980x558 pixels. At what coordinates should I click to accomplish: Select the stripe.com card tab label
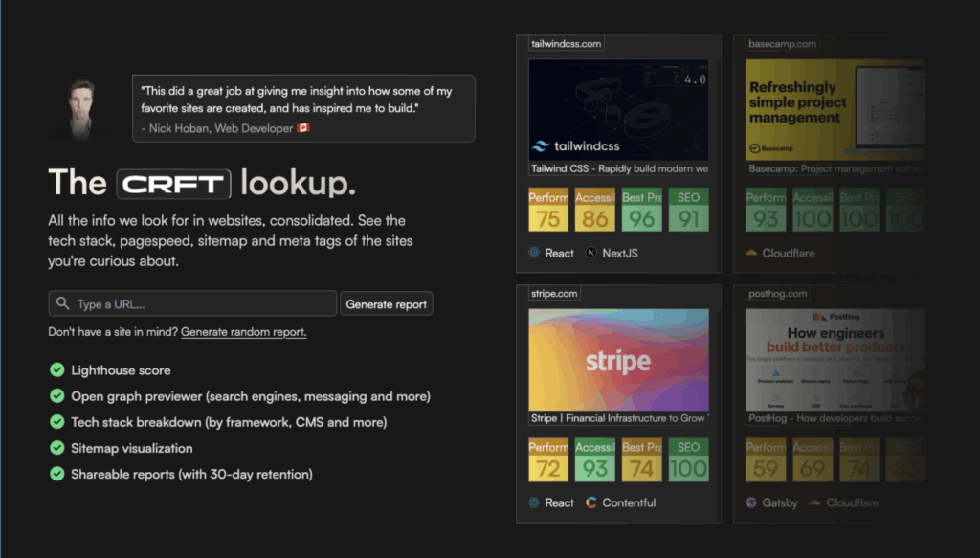click(553, 293)
